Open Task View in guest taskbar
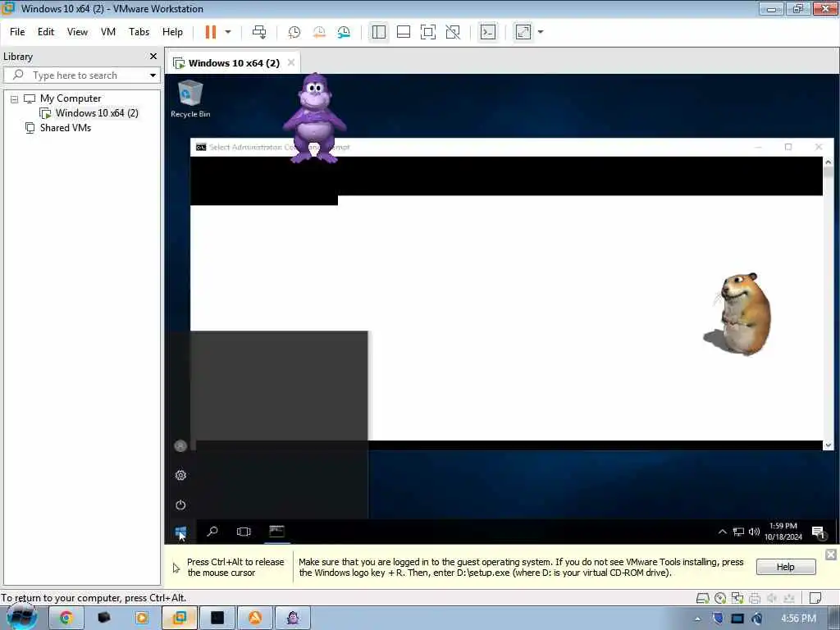 tap(244, 532)
